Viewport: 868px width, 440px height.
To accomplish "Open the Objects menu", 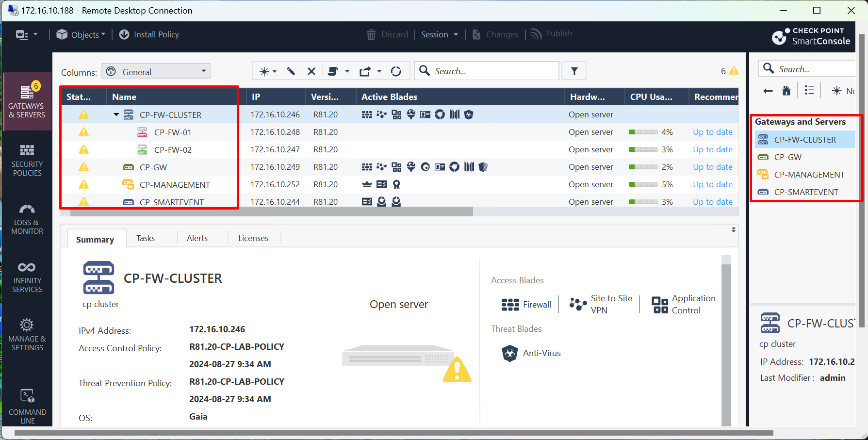I will [81, 34].
